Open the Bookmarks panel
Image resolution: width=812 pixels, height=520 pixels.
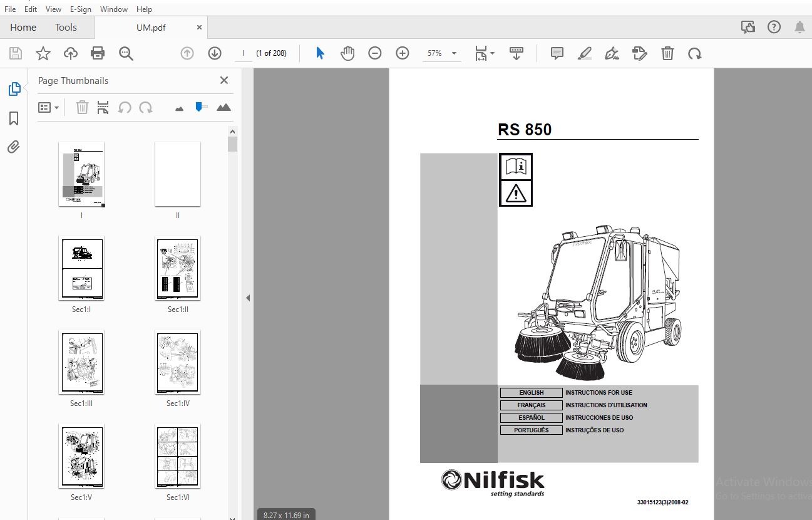[14, 118]
